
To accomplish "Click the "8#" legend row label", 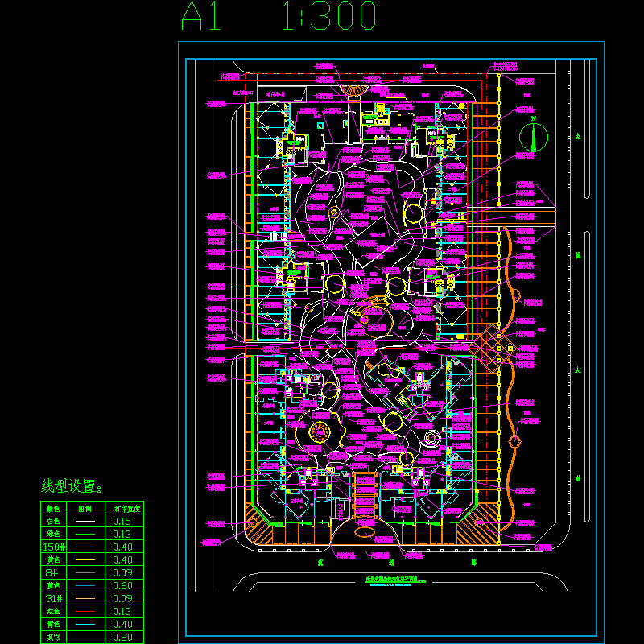I will (52, 572).
